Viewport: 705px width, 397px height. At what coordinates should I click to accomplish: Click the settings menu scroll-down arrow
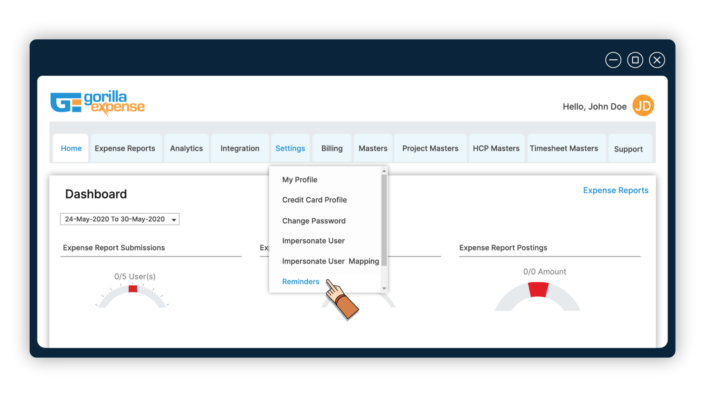point(384,289)
